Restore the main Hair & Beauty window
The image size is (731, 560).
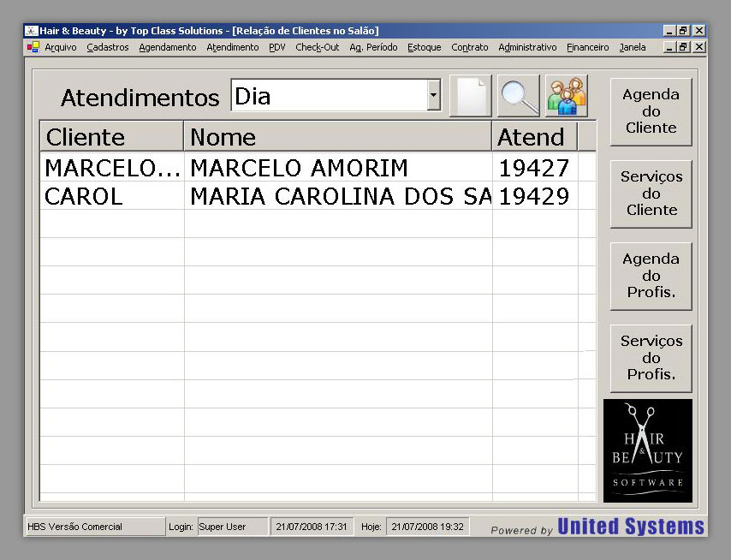683,31
